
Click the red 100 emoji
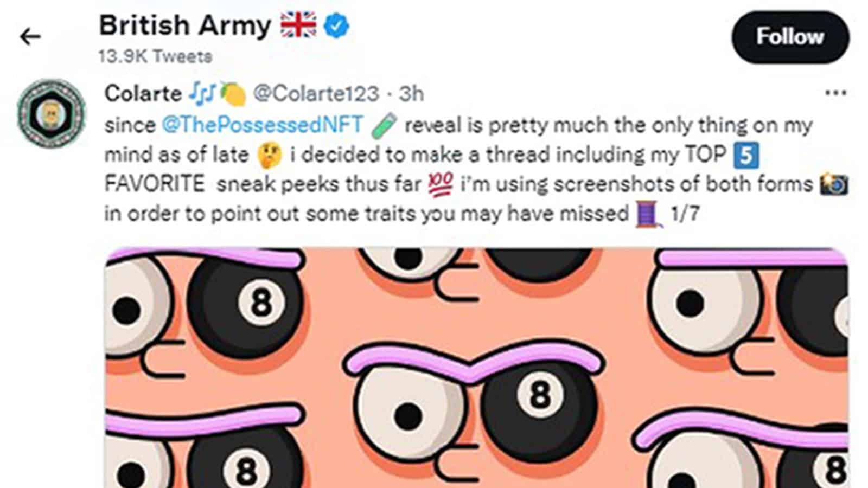pyautogui.click(x=441, y=185)
